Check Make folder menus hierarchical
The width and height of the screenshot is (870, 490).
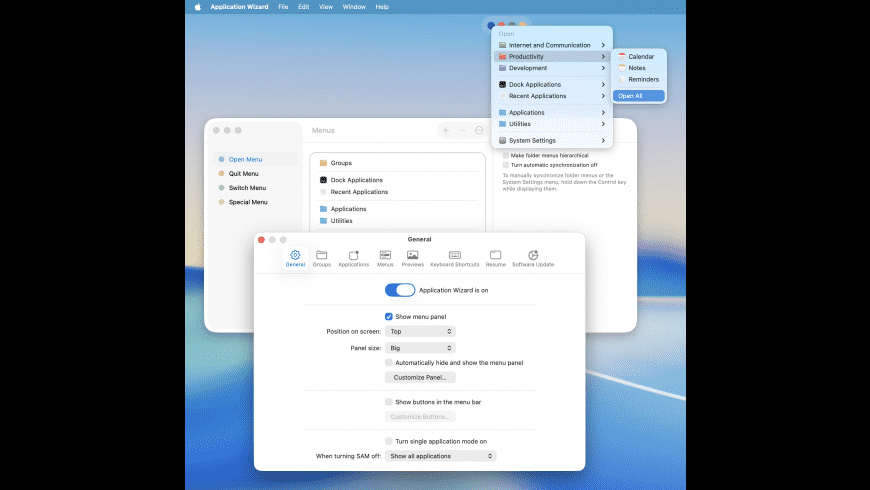click(505, 155)
